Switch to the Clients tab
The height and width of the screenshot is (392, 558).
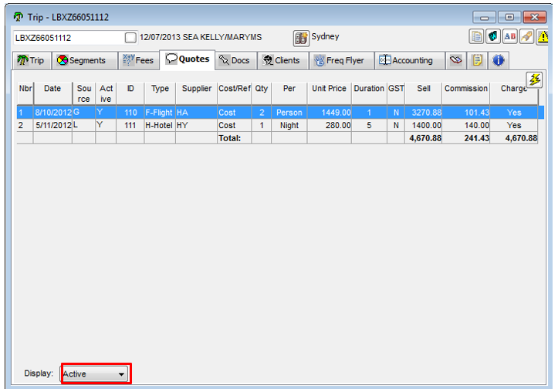point(282,60)
